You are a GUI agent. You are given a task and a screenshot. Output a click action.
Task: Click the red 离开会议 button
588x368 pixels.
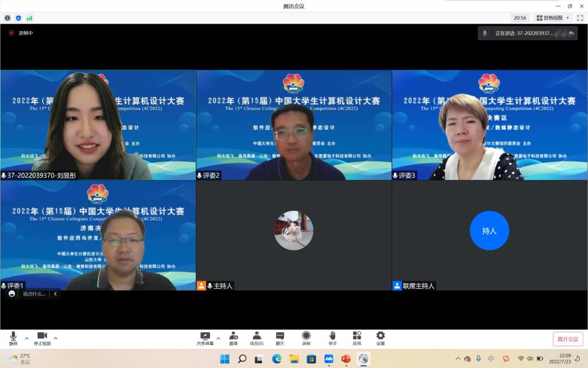pos(567,339)
